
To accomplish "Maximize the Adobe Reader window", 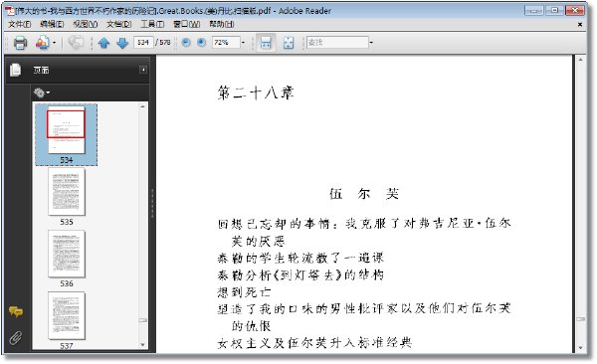I will tap(554, 10).
